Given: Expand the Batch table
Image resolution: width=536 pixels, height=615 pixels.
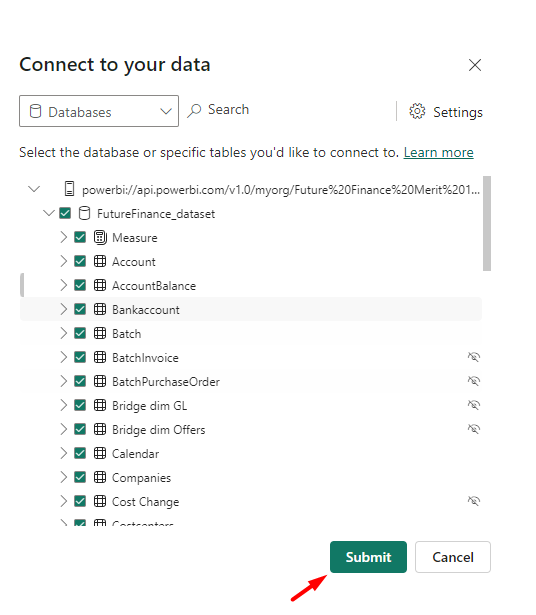Looking at the screenshot, I should (x=64, y=333).
